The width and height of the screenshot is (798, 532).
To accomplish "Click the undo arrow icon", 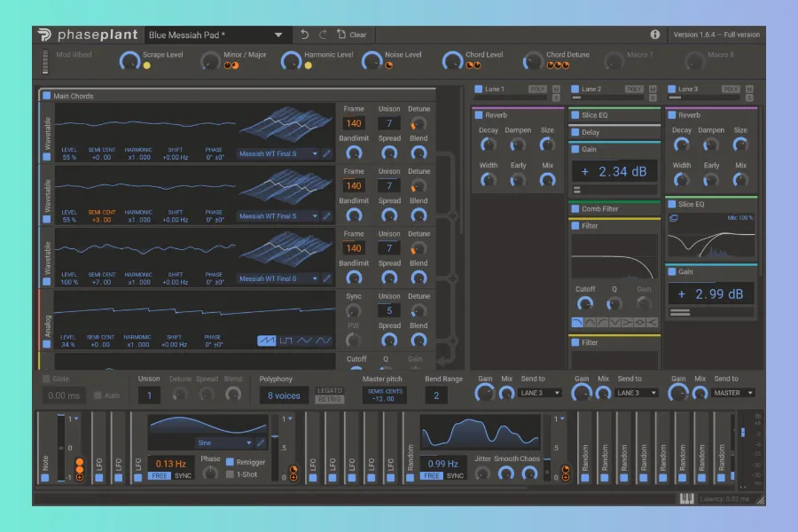I will (x=305, y=35).
